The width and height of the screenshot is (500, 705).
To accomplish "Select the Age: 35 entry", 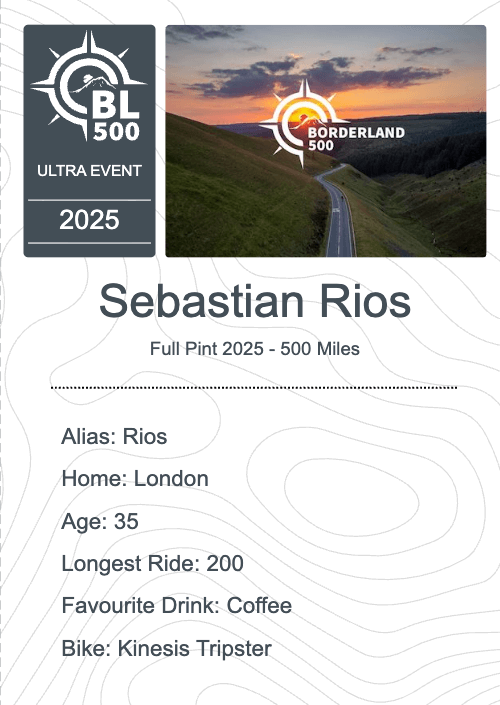I will click(x=100, y=522).
